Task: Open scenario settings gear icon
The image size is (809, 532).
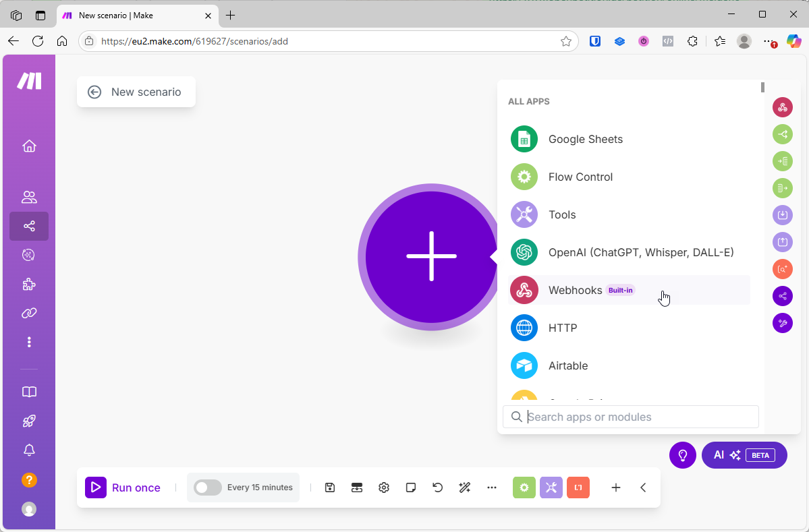Action: [384, 487]
